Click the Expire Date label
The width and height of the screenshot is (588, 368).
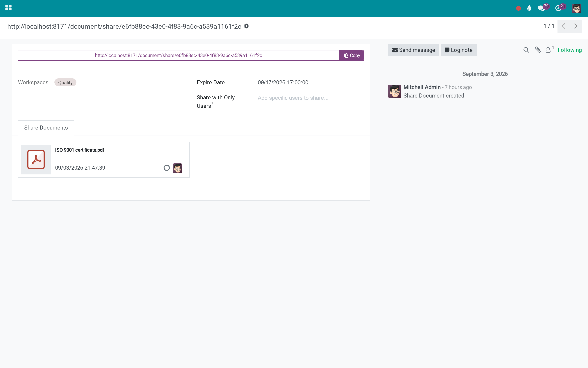tap(211, 82)
